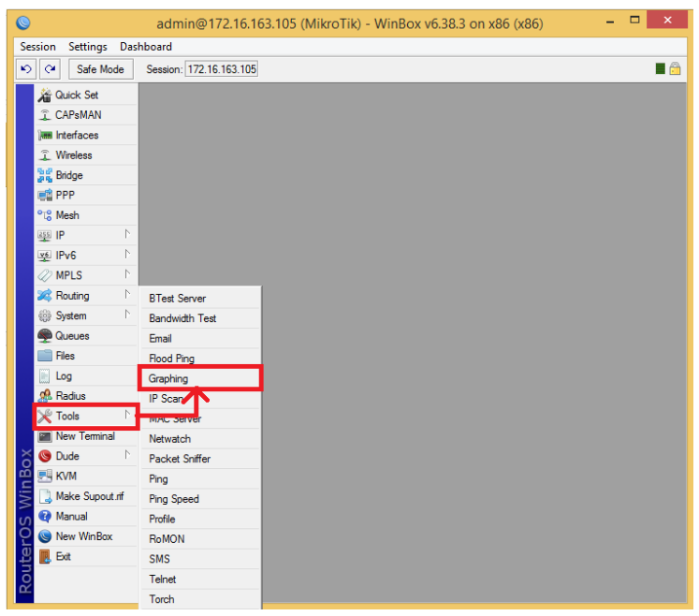Launch Torch tool

pyautogui.click(x=200, y=599)
